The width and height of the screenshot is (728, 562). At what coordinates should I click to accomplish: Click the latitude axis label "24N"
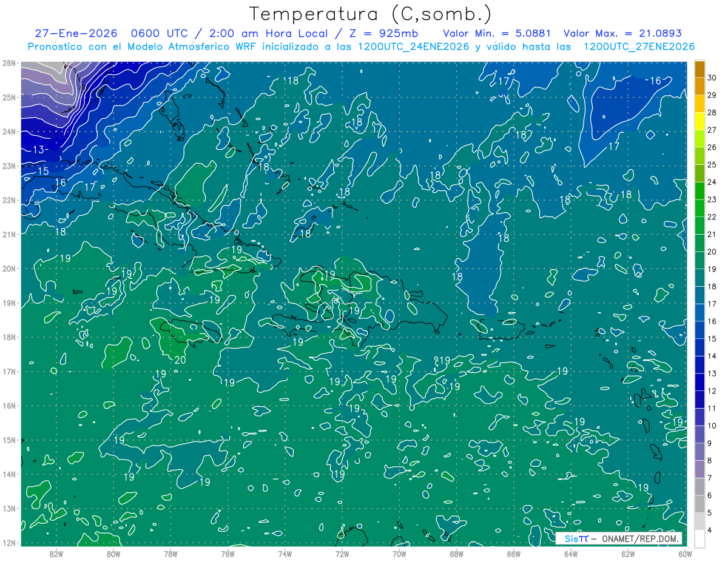click(x=8, y=132)
